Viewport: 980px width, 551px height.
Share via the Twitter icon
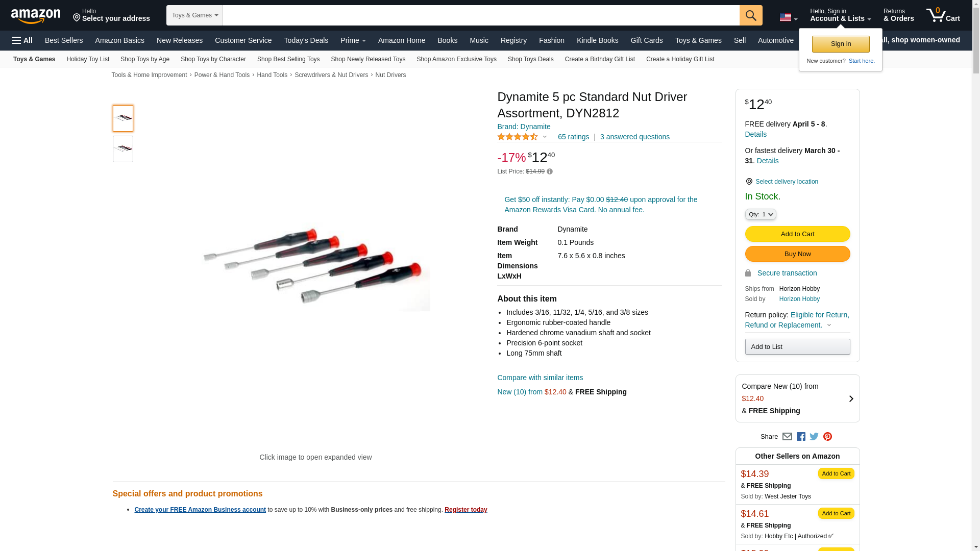pyautogui.click(x=814, y=437)
